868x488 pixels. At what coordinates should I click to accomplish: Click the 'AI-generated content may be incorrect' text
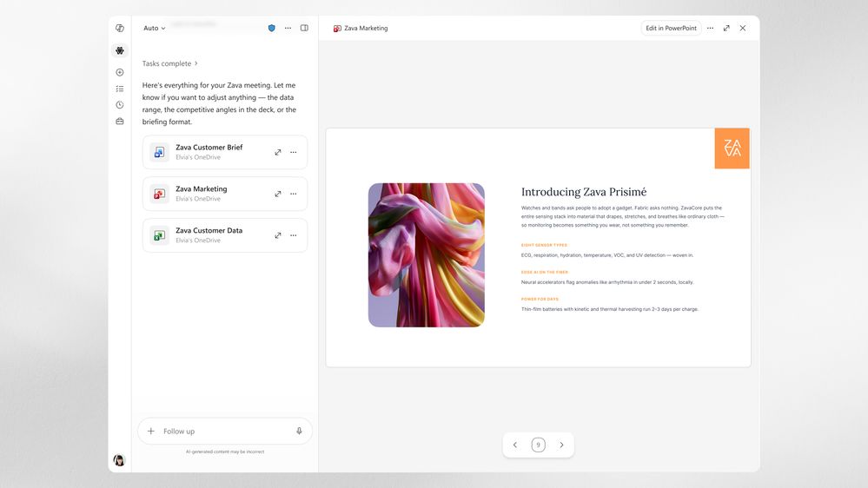coord(225,452)
